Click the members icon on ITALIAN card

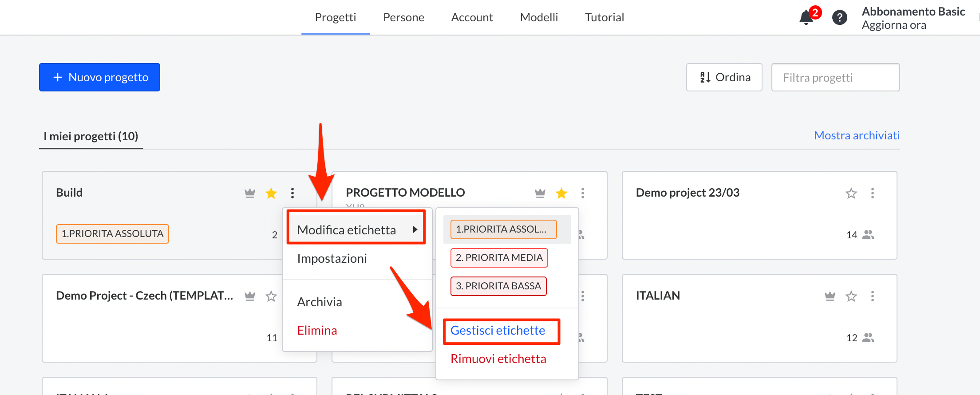coord(868,338)
